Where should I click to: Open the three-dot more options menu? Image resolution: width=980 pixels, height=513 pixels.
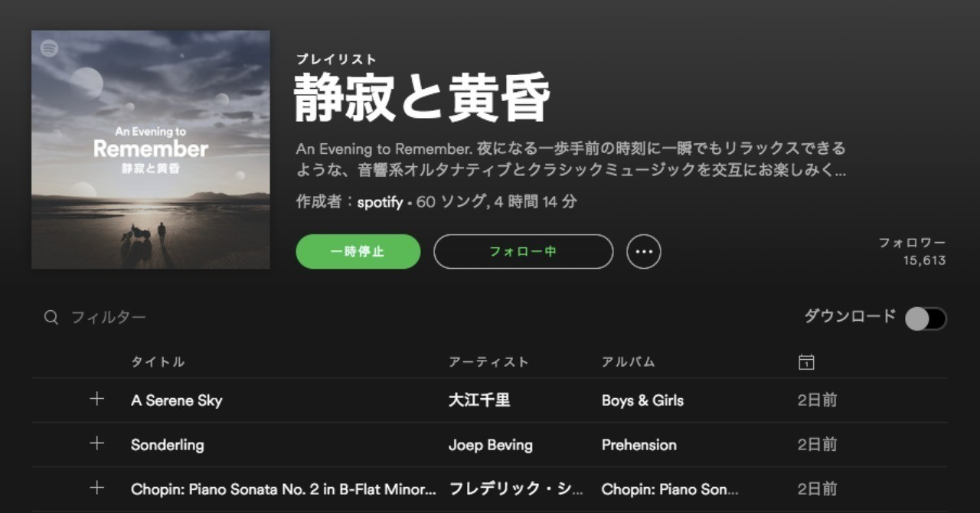click(x=644, y=251)
